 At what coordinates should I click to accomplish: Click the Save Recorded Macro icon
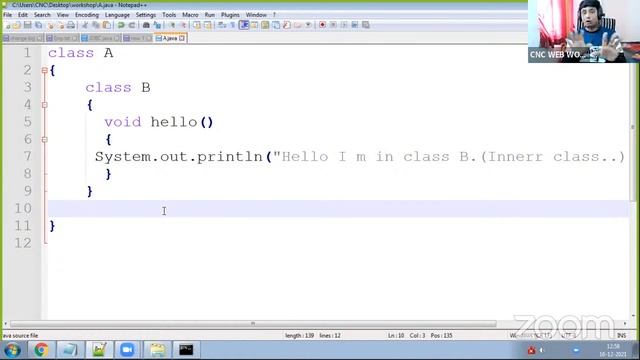coord(366,25)
